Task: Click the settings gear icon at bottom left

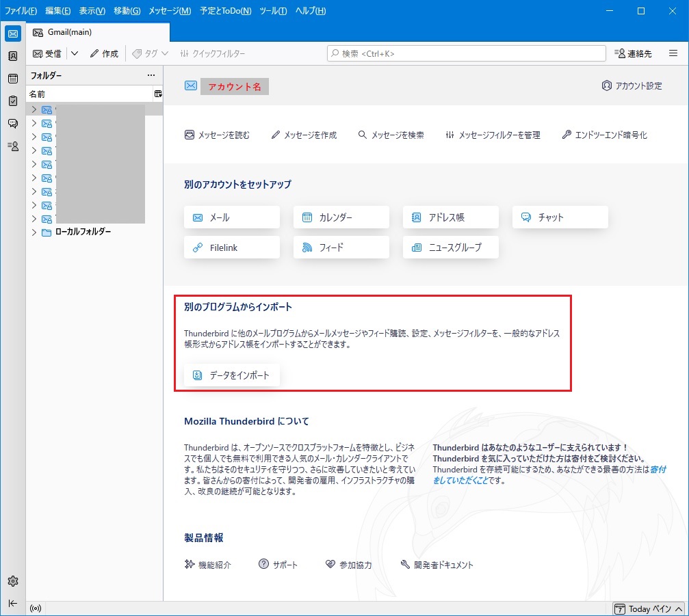Action: click(12, 581)
